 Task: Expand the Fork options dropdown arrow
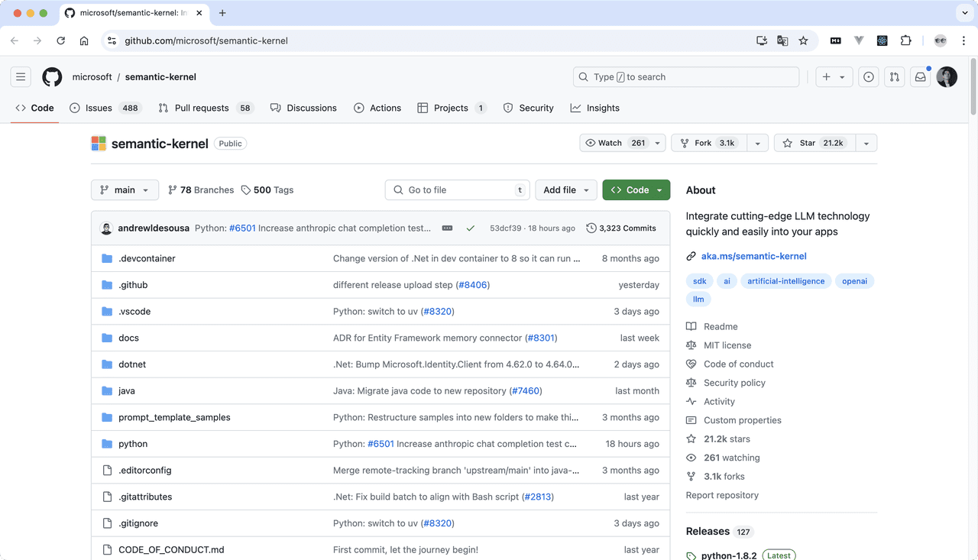coord(757,143)
